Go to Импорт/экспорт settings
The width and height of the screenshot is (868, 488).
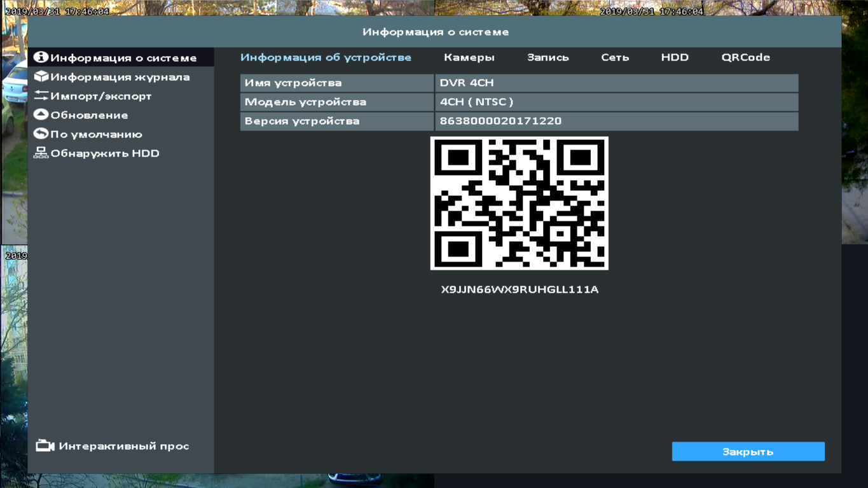coord(121,96)
